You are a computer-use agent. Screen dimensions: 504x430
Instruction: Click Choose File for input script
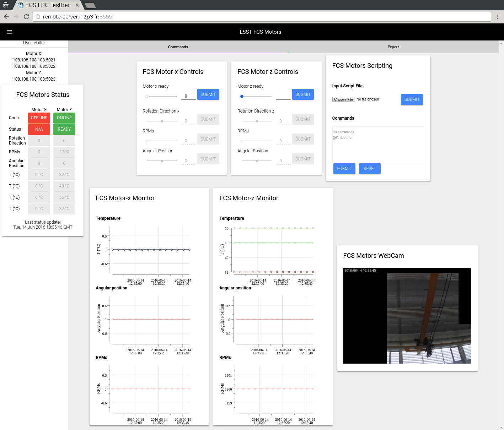coord(344,99)
